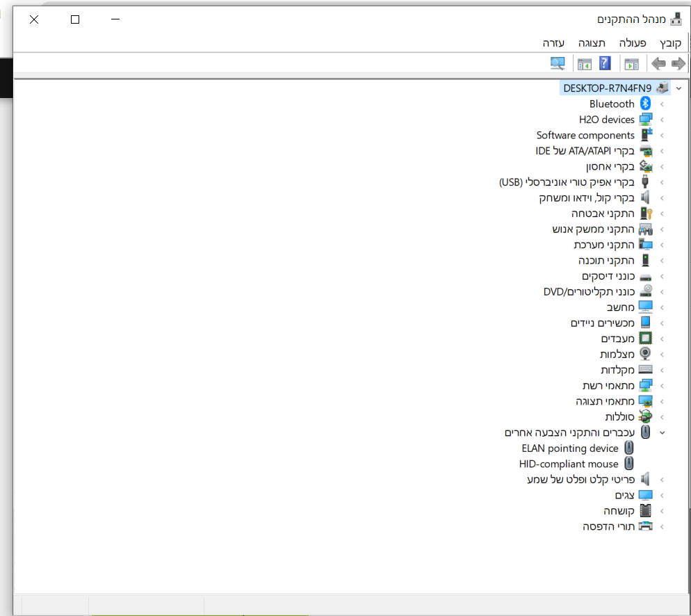Open the פעולה (Action) menu

[633, 42]
